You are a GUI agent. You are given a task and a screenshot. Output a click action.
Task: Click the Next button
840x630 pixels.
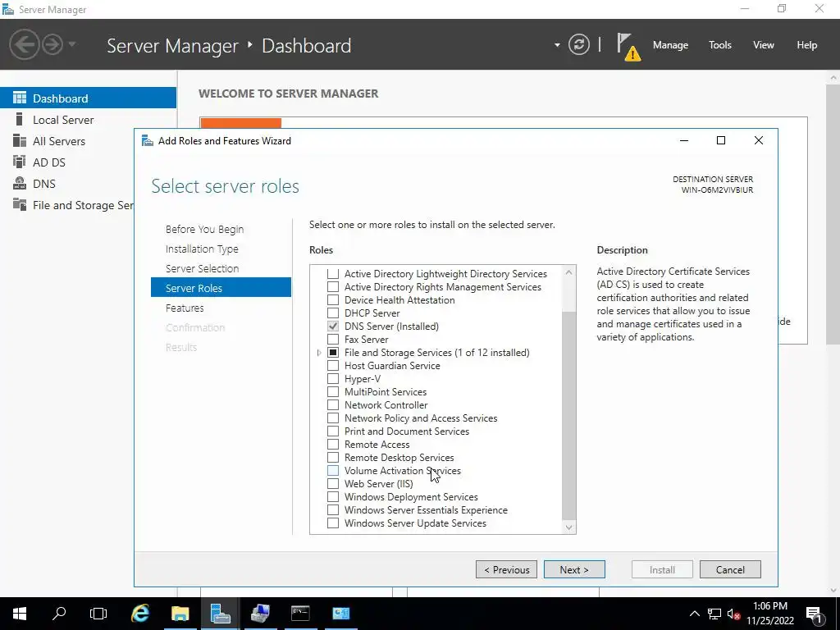tap(574, 569)
